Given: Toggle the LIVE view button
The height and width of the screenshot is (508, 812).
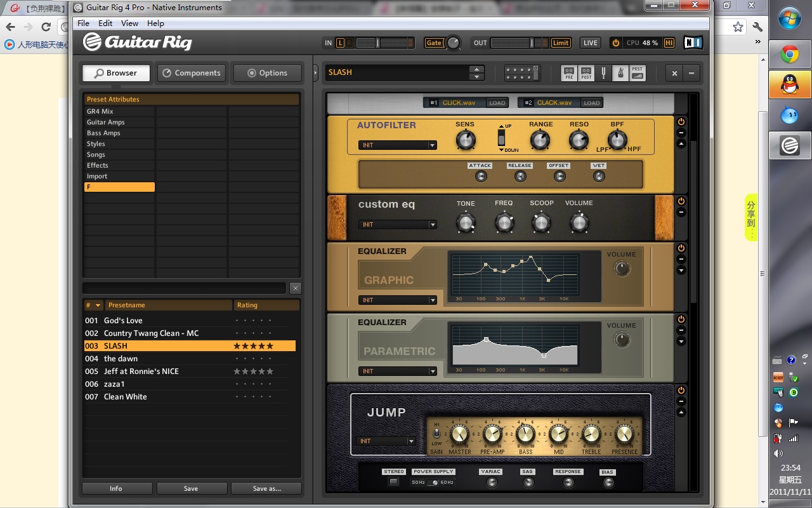Looking at the screenshot, I should (591, 43).
